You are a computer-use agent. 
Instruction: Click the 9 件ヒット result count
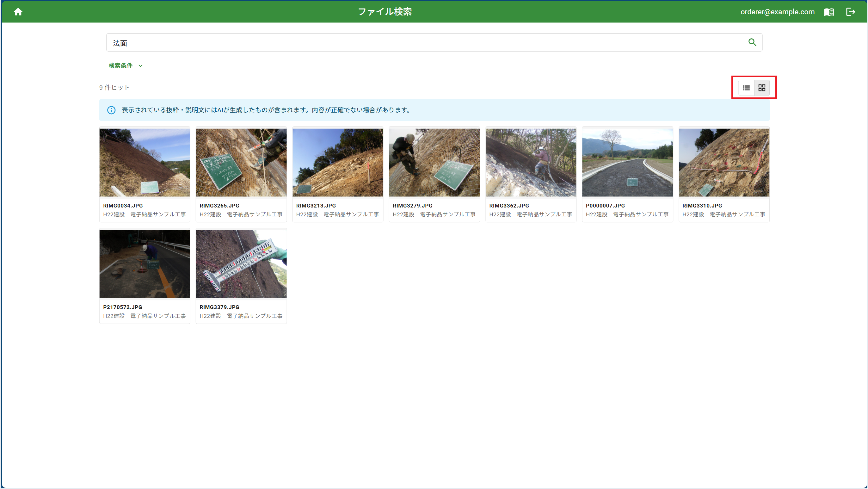coord(114,88)
